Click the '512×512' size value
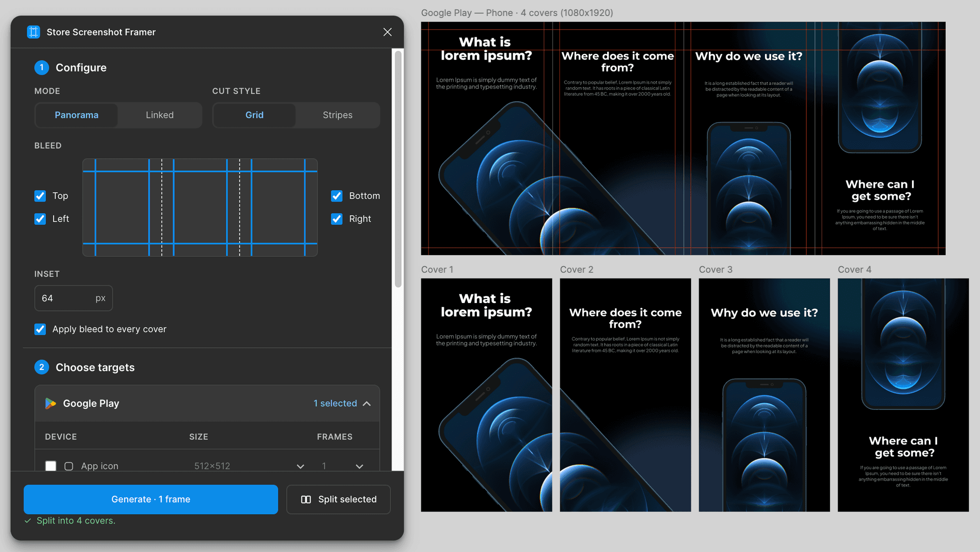 coord(212,466)
